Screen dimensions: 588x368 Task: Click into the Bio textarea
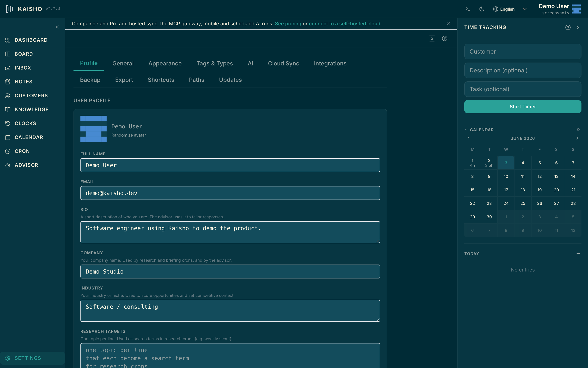point(230,232)
